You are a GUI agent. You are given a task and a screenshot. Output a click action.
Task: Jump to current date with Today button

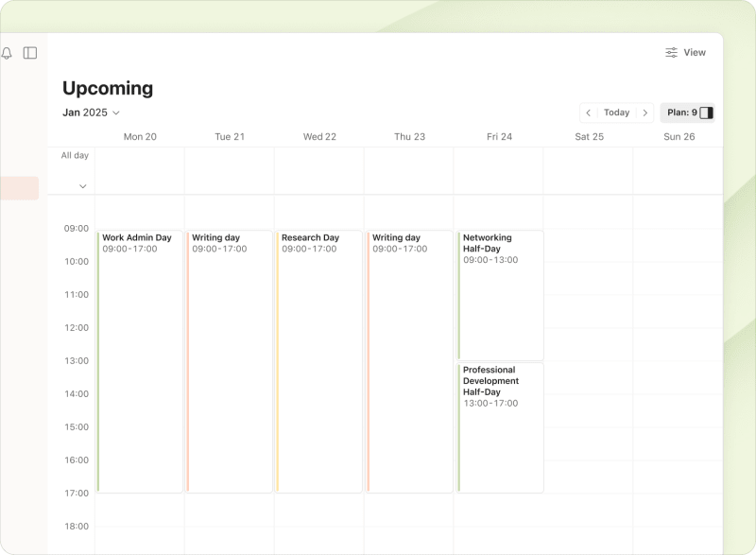coord(617,113)
